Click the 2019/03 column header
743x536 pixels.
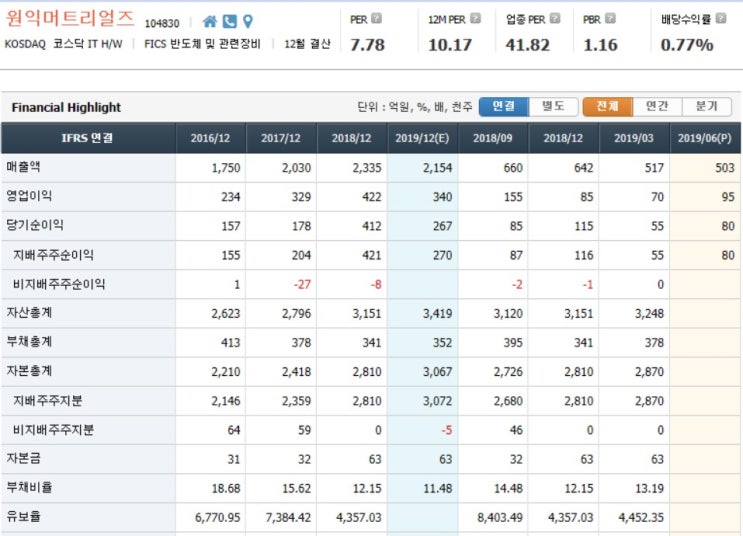pyautogui.click(x=634, y=138)
